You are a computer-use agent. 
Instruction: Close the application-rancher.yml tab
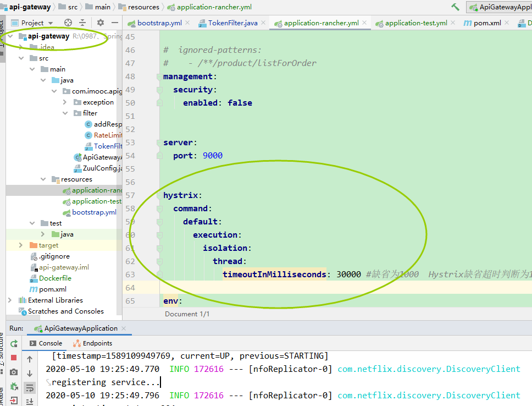364,23
